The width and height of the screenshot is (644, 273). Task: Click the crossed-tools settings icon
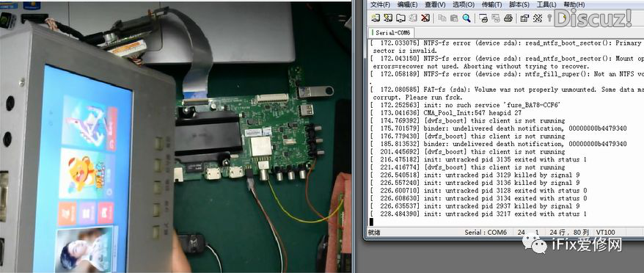tap(537, 18)
